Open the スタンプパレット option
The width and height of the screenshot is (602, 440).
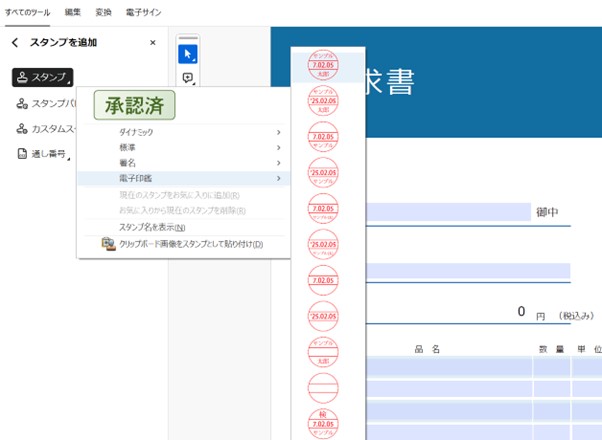46,103
